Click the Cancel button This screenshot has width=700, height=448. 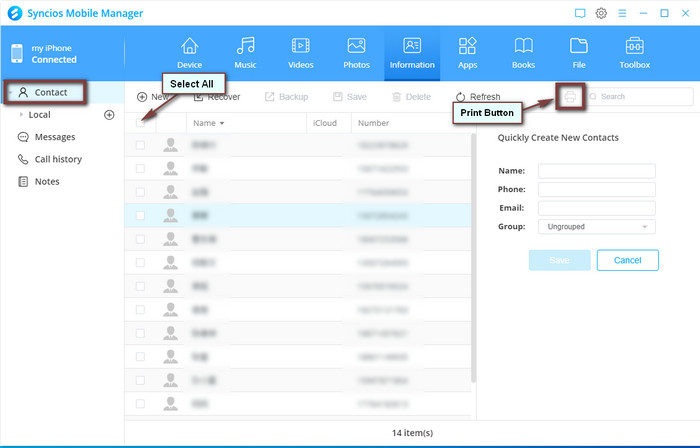point(627,260)
